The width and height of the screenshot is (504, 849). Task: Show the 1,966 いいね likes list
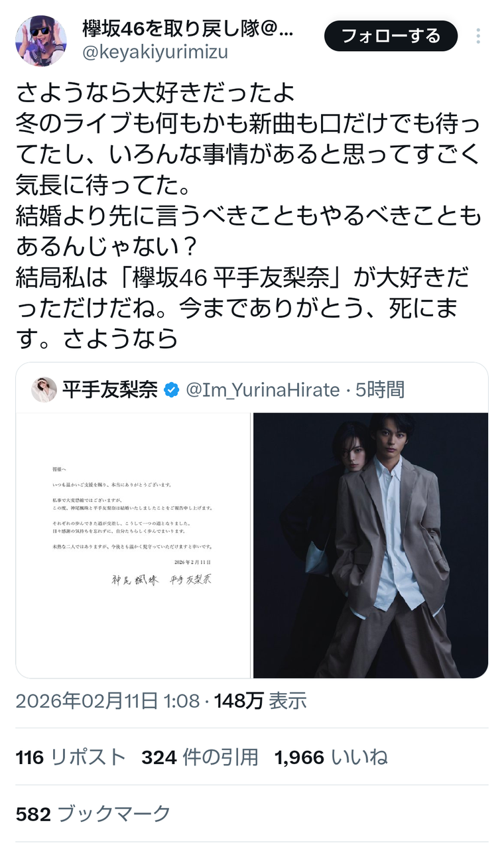click(331, 757)
